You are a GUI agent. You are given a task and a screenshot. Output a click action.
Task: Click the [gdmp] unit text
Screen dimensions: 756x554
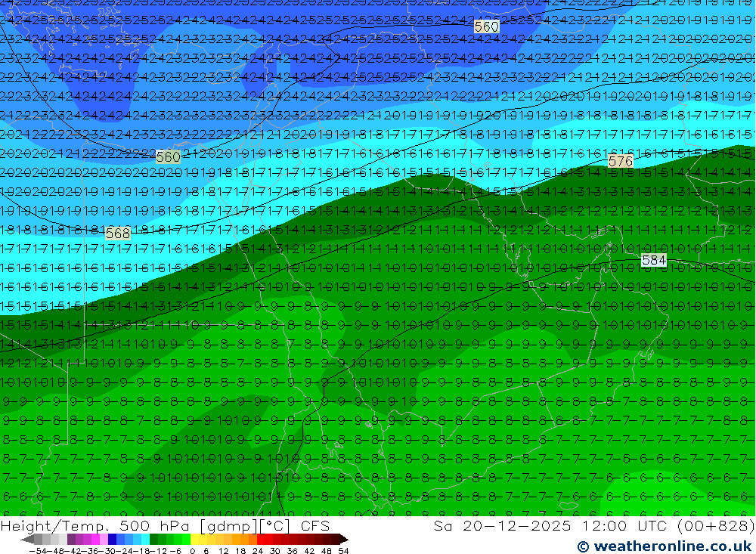point(228,526)
